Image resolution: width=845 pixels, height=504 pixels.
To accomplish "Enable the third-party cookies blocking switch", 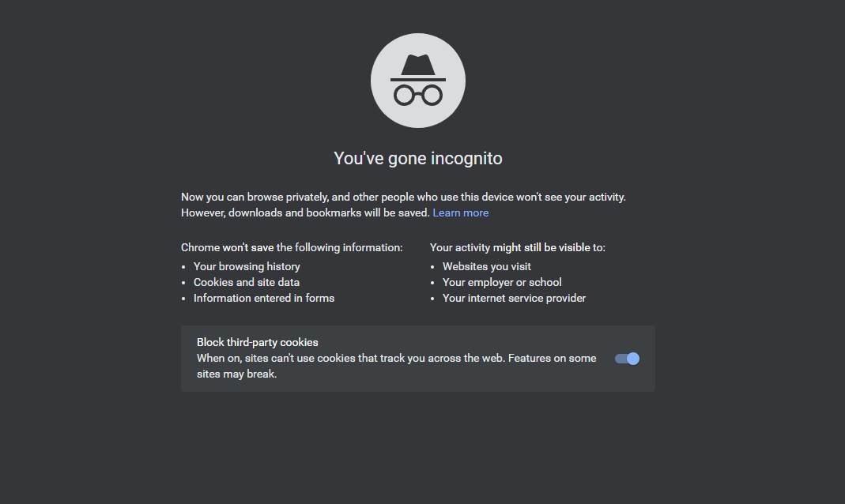I will (x=626, y=358).
